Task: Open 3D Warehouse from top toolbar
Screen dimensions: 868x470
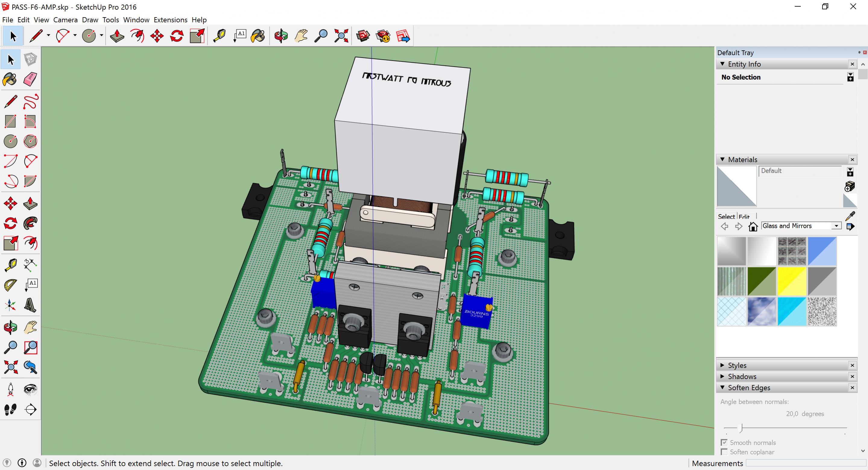Action: point(363,36)
